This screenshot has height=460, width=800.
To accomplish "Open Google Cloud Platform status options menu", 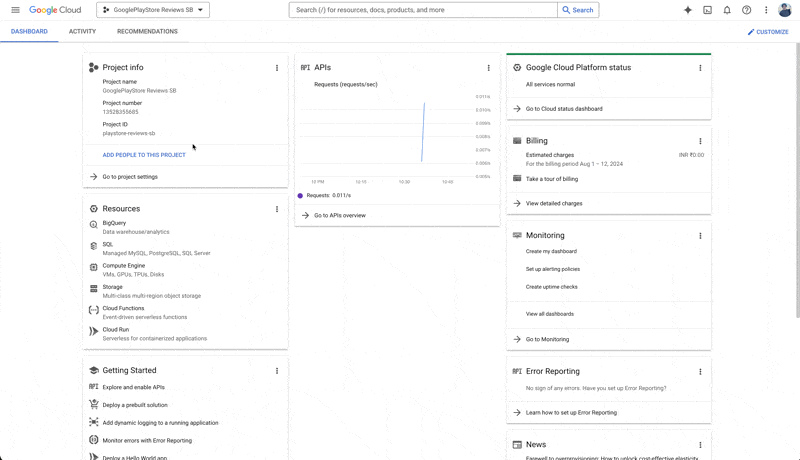I will coord(700,68).
